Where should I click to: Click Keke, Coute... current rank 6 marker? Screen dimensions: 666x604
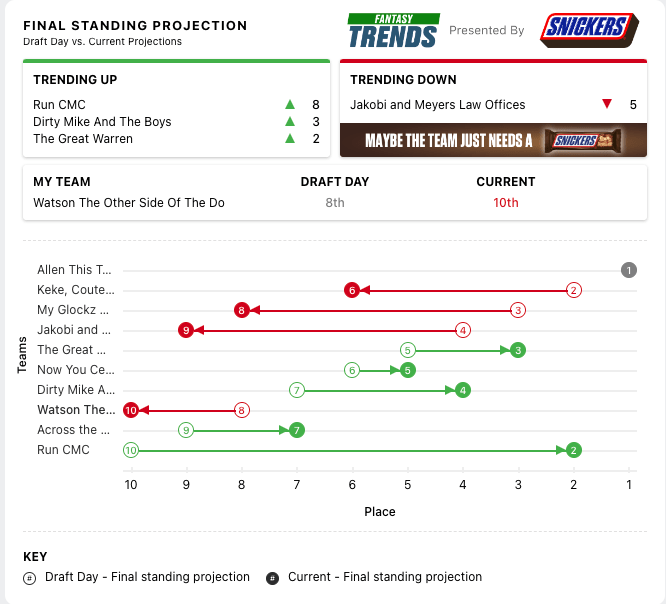click(352, 290)
